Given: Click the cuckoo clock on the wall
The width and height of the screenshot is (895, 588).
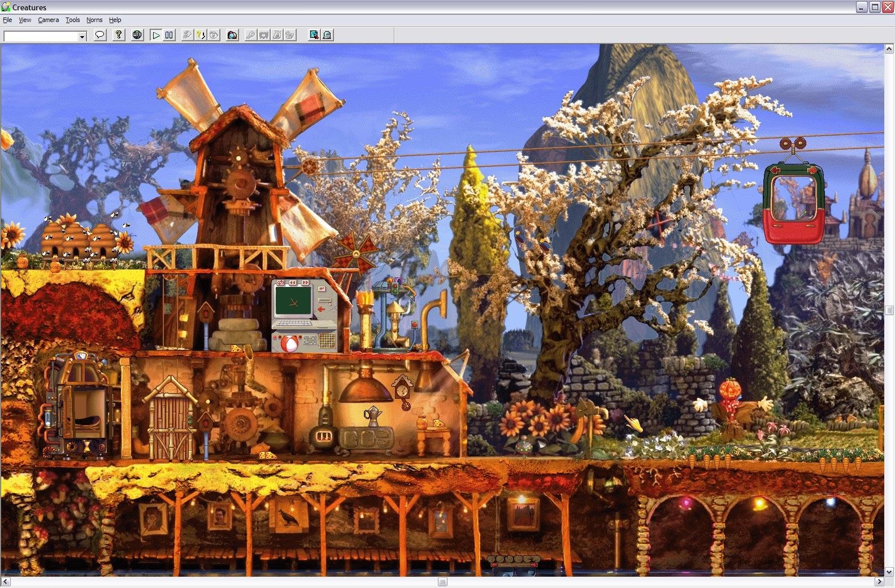Looking at the screenshot, I should 403,391.
